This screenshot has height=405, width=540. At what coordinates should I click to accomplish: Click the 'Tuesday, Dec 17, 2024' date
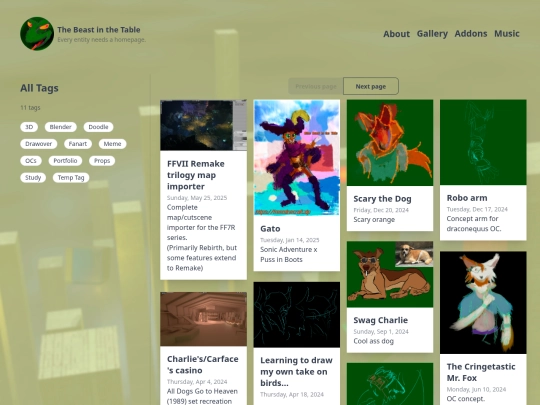point(477,209)
